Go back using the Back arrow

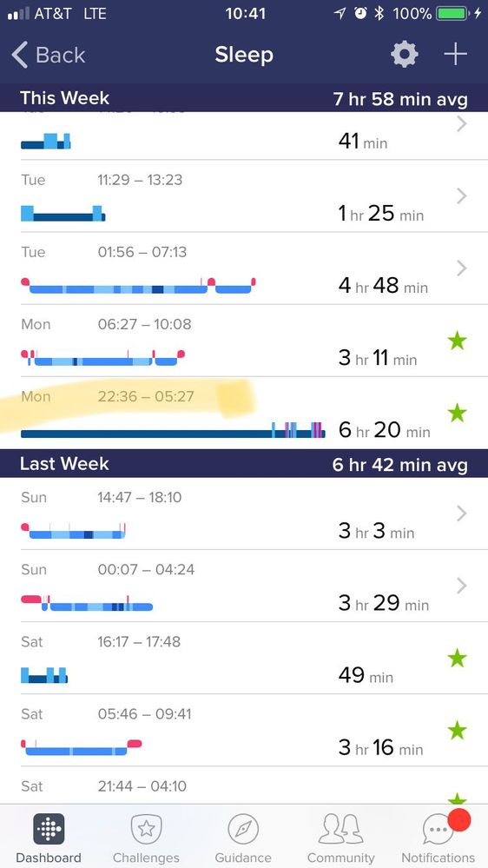pyautogui.click(x=48, y=55)
